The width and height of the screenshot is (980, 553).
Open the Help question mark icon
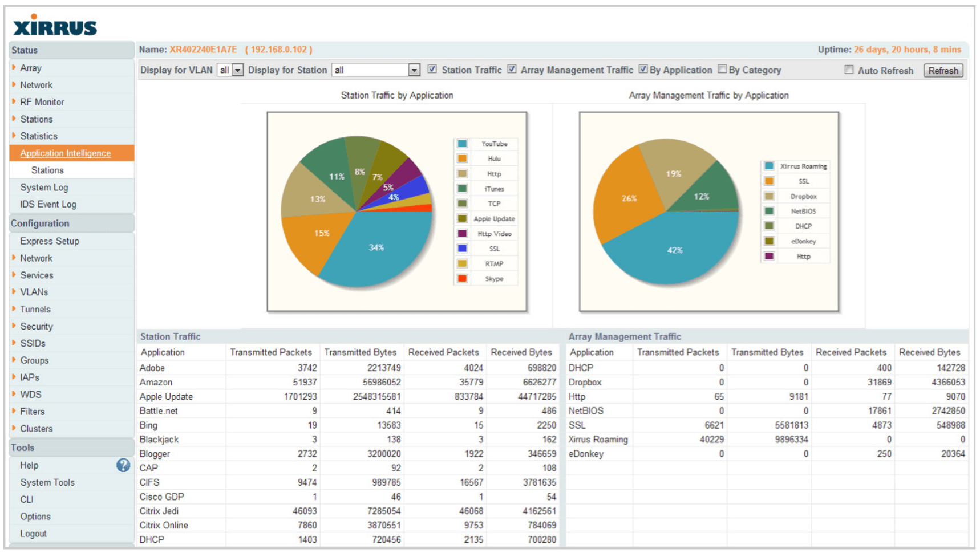pos(123,465)
